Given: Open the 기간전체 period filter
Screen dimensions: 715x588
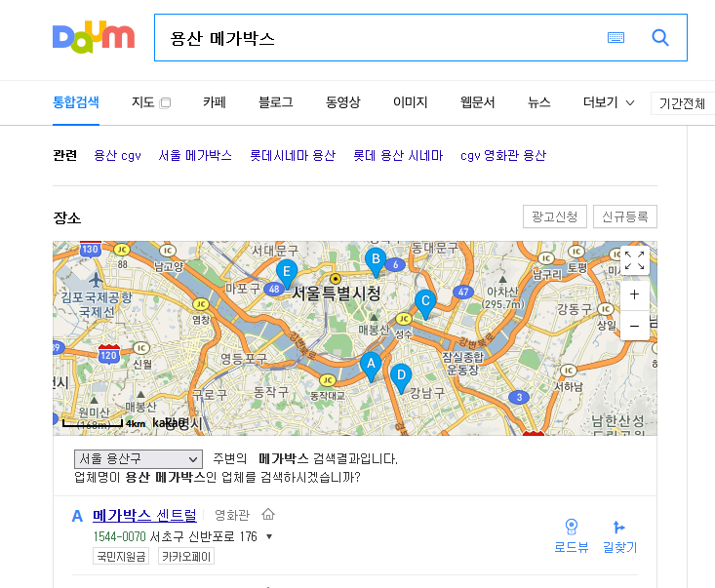Looking at the screenshot, I should coord(682,103).
